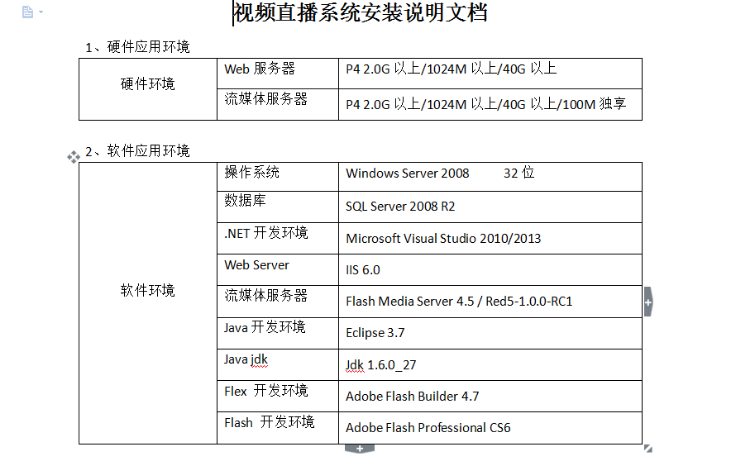Click the Eclipse 3.7 cell

(x=490, y=333)
